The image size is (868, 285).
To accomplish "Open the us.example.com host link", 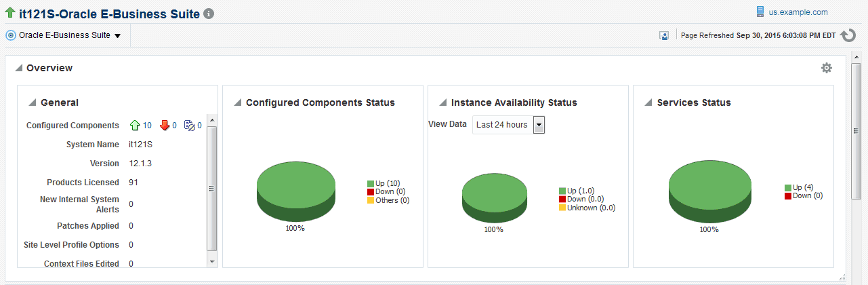I will tap(798, 12).
